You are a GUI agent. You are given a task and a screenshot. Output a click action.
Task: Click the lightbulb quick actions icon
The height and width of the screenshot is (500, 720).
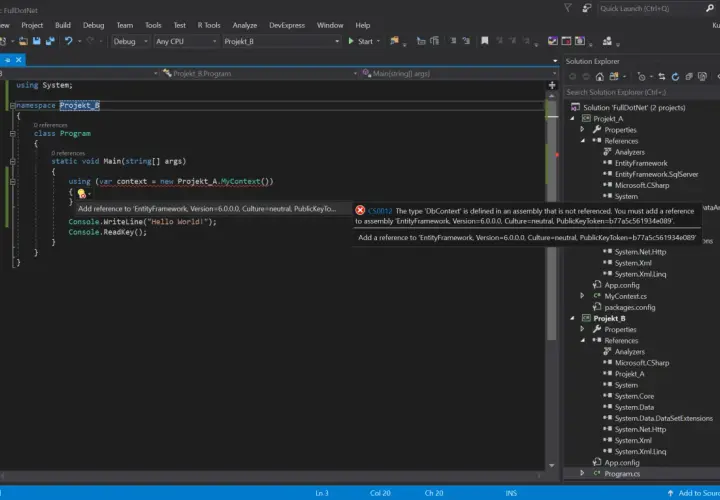pyautogui.click(x=81, y=194)
